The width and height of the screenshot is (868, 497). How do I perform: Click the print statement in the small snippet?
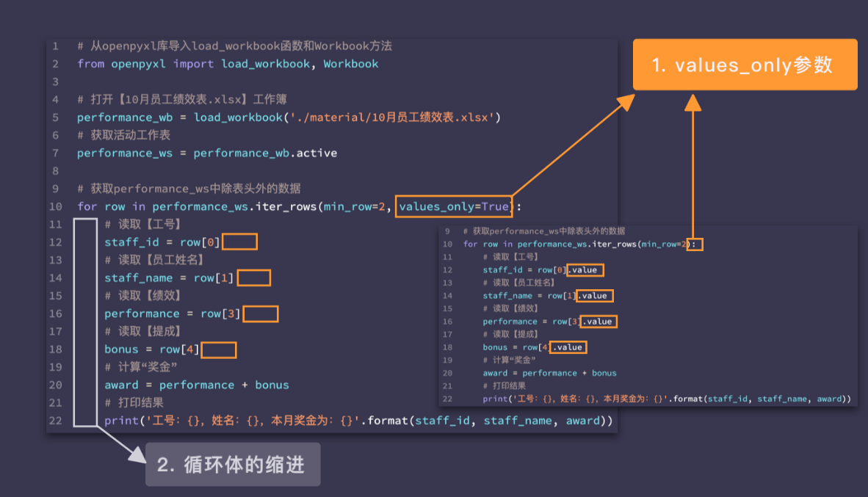[667, 399]
